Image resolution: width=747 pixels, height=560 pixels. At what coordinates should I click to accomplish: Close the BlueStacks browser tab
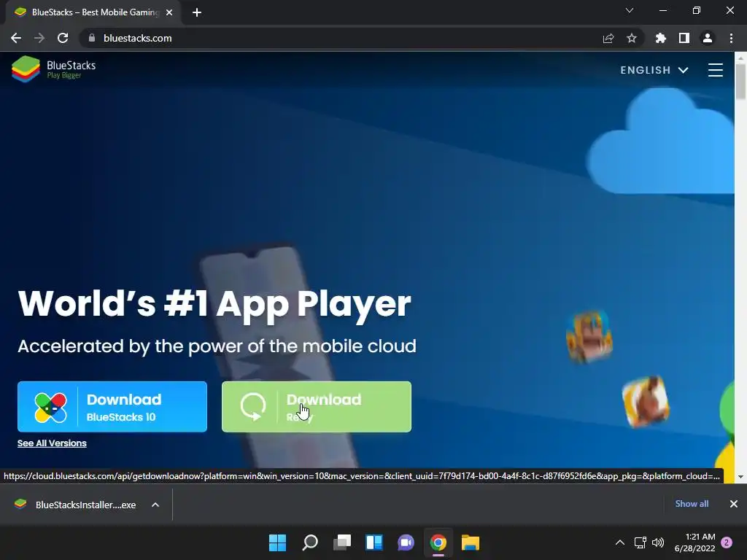pyautogui.click(x=169, y=13)
